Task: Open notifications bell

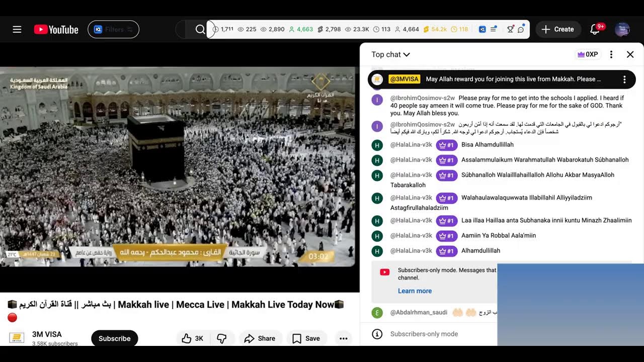Action: pos(595,30)
